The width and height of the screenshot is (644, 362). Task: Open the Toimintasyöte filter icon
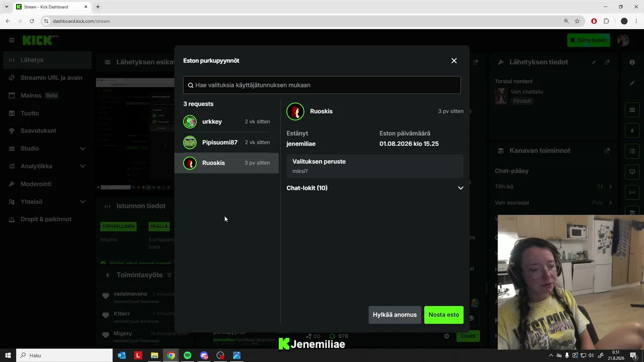tap(169, 276)
